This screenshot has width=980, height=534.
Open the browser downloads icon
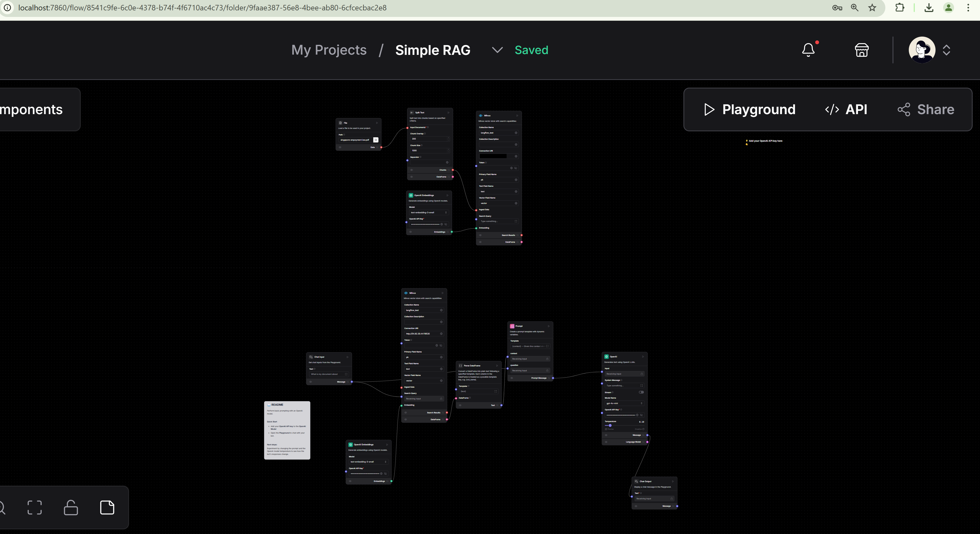pyautogui.click(x=929, y=8)
